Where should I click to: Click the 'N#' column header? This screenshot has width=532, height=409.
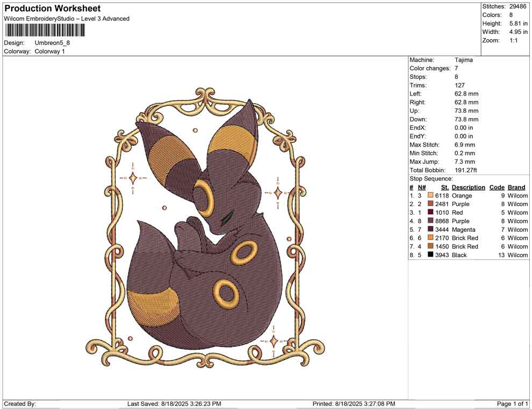coord(422,187)
